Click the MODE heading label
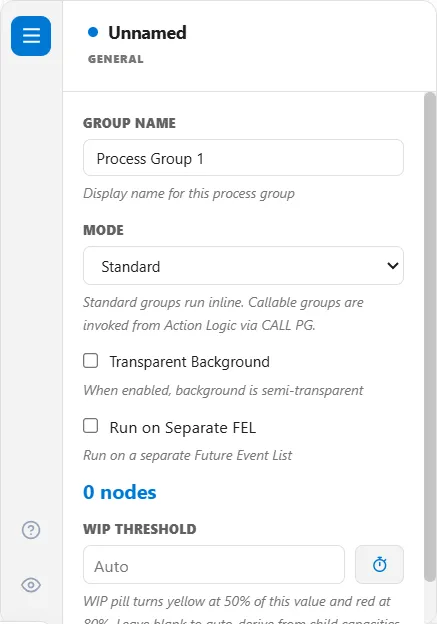This screenshot has height=624, width=437. click(103, 230)
